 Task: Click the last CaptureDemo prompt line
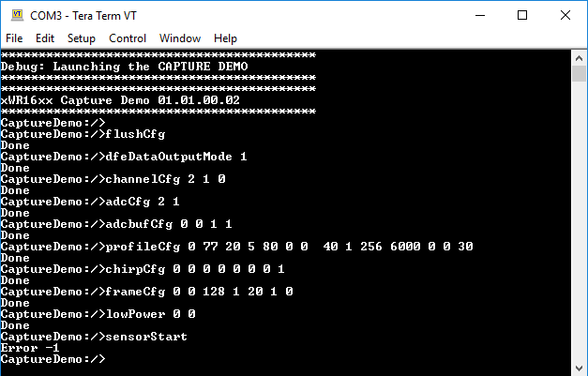click(53, 359)
